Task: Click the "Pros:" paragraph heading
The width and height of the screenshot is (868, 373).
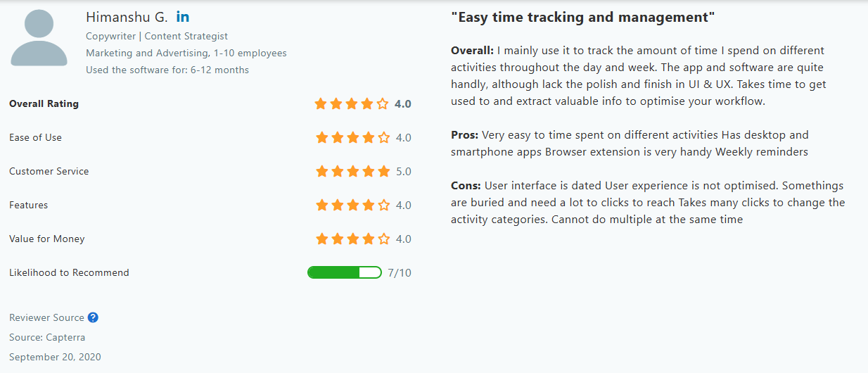Action: 465,135
